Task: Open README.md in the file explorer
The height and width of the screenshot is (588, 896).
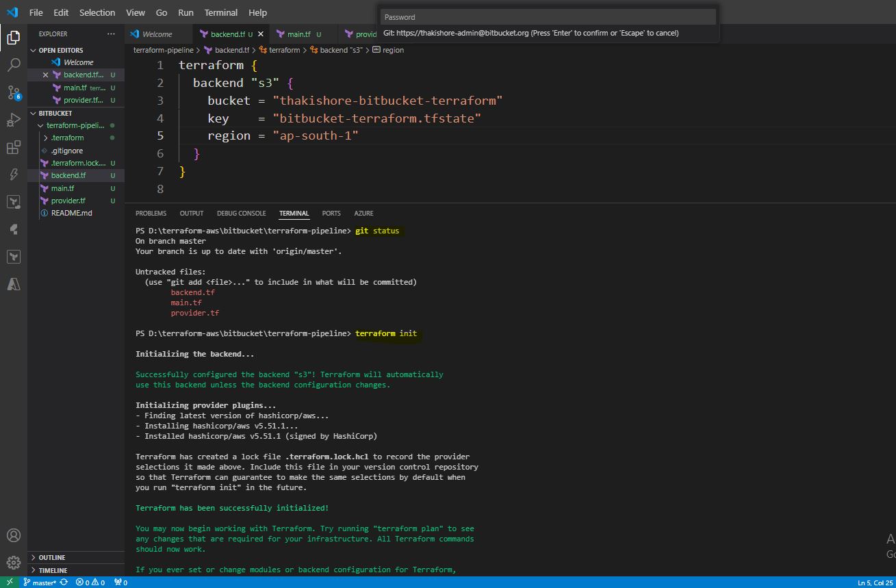Action: (x=71, y=213)
